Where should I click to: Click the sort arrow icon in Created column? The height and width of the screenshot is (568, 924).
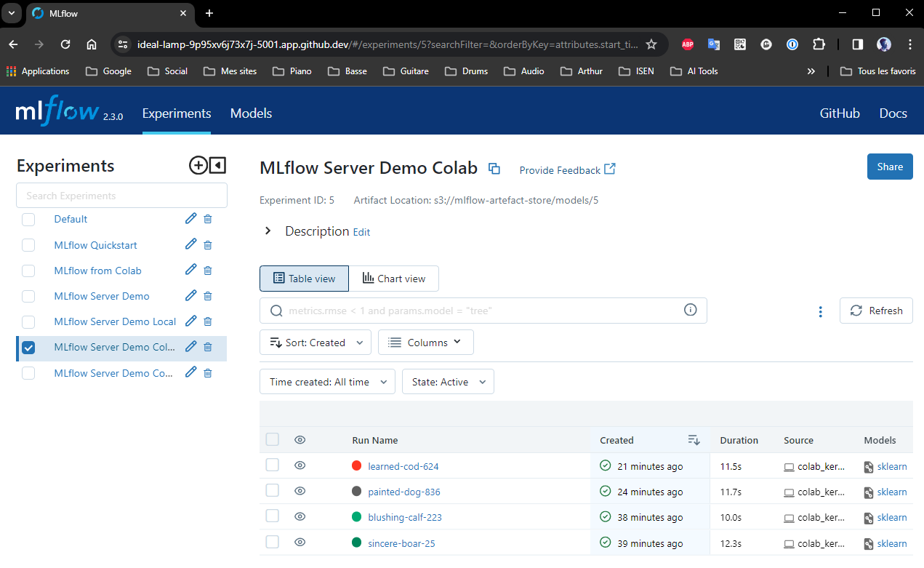point(694,440)
